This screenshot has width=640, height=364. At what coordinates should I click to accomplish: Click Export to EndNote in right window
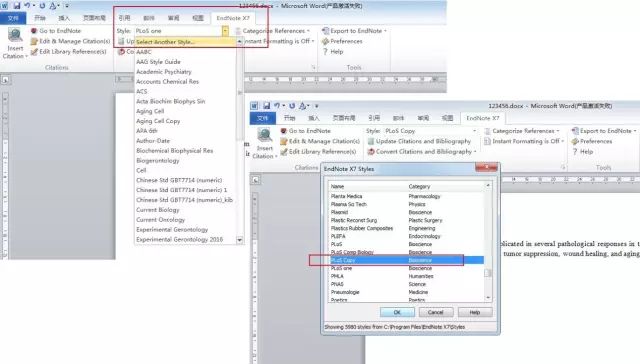pyautogui.click(x=604, y=131)
